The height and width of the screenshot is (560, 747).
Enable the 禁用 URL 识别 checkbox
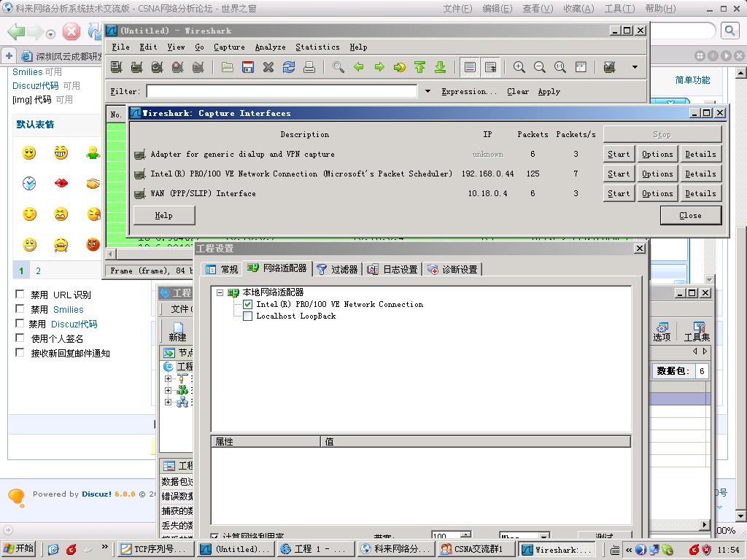(x=20, y=295)
